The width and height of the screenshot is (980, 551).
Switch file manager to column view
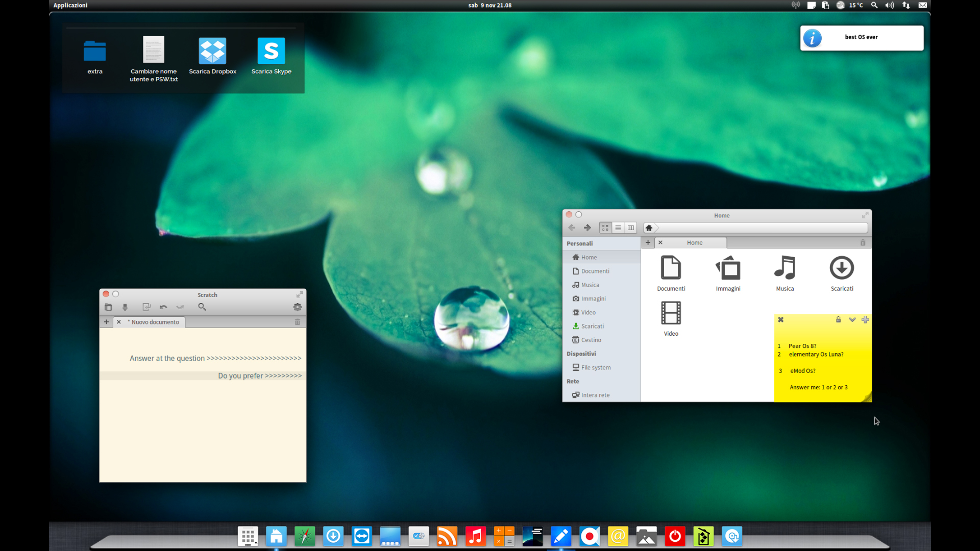click(x=631, y=228)
